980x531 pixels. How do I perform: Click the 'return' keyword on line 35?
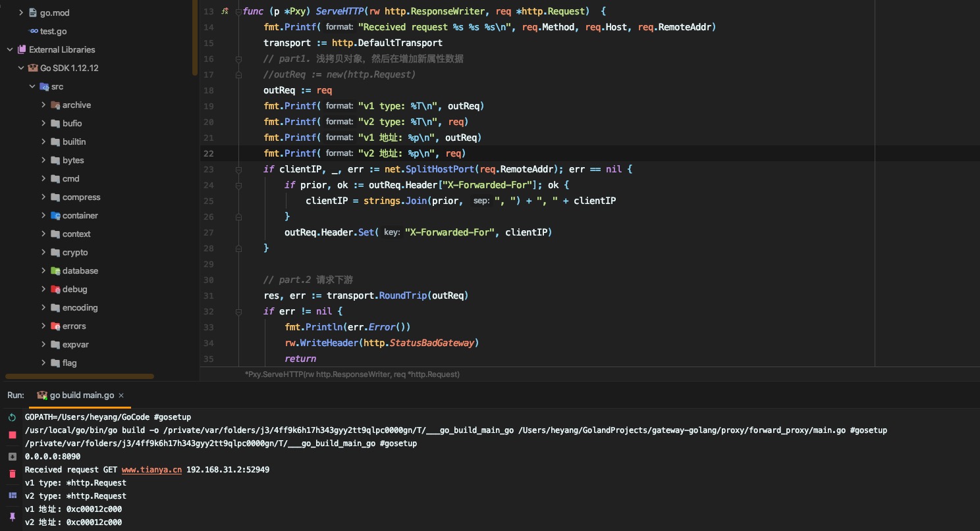[x=300, y=359]
